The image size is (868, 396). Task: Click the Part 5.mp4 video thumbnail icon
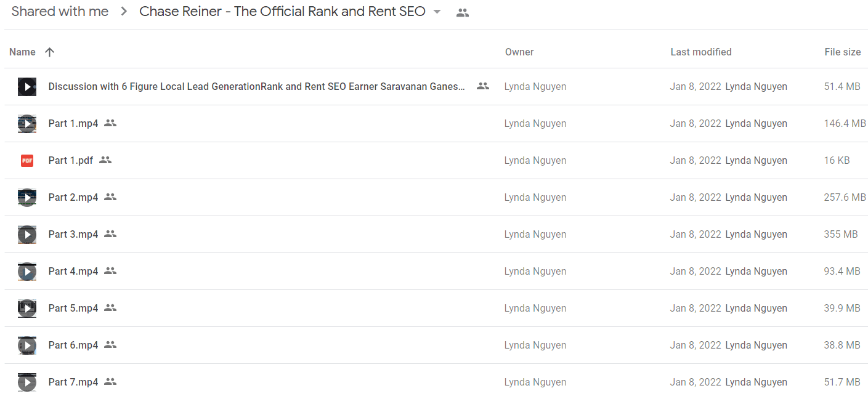pyautogui.click(x=27, y=309)
